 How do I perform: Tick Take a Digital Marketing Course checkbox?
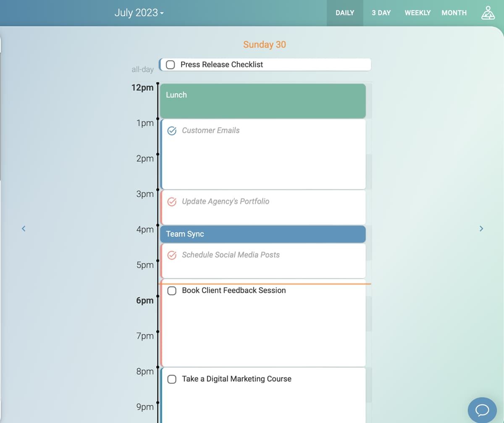click(x=172, y=379)
